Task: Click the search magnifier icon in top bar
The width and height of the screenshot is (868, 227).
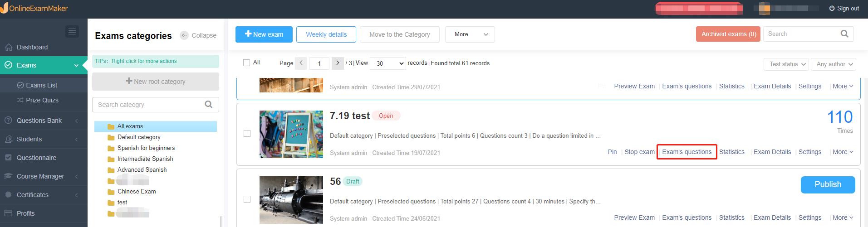Action: pyautogui.click(x=844, y=34)
